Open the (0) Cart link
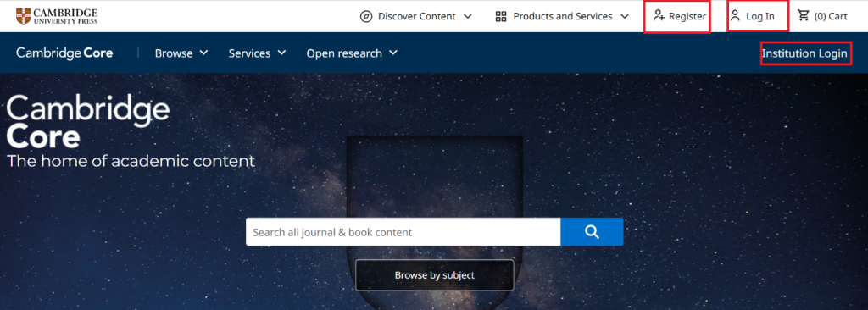 [x=822, y=16]
